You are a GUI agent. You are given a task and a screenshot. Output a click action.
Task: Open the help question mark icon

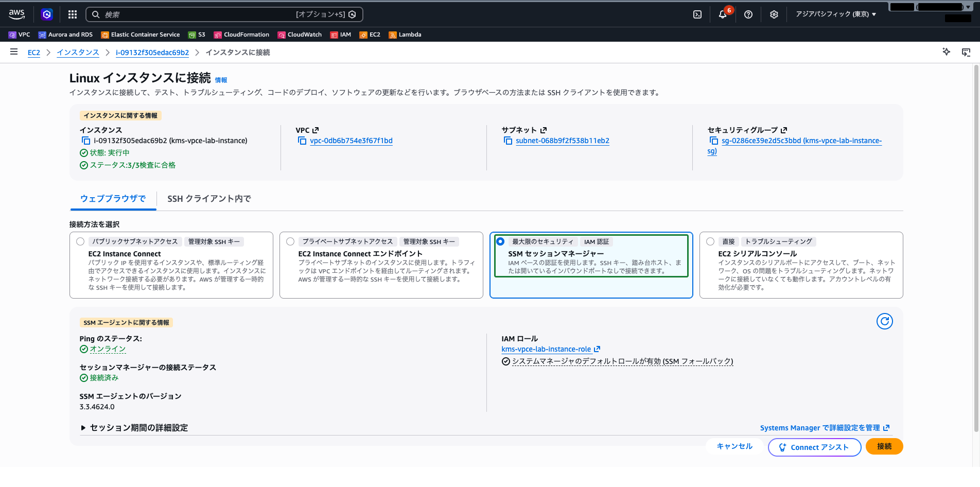point(748,14)
